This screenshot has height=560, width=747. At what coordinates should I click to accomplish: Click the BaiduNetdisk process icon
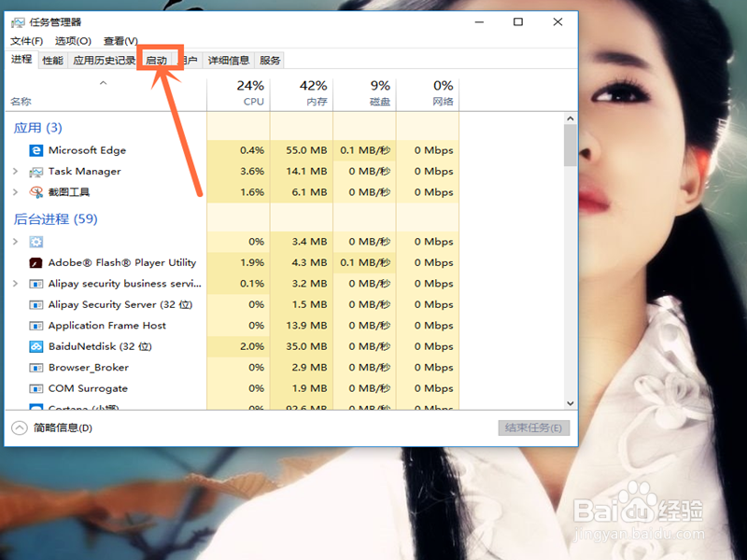pyautogui.click(x=35, y=346)
